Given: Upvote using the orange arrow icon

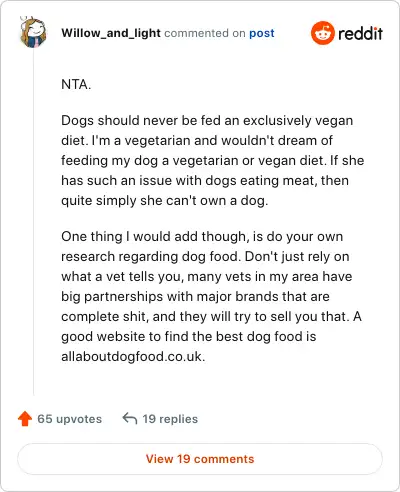Looking at the screenshot, I should pos(25,419).
